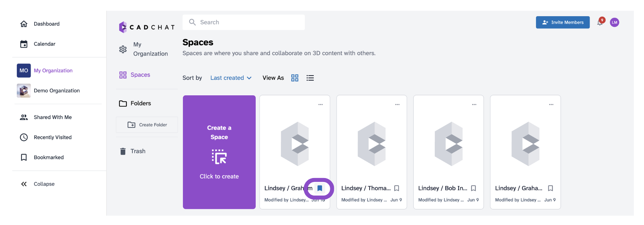This screenshot has width=644, height=225.
Task: Bookmark the Lindsey / Thoma... space
Action: [397, 188]
